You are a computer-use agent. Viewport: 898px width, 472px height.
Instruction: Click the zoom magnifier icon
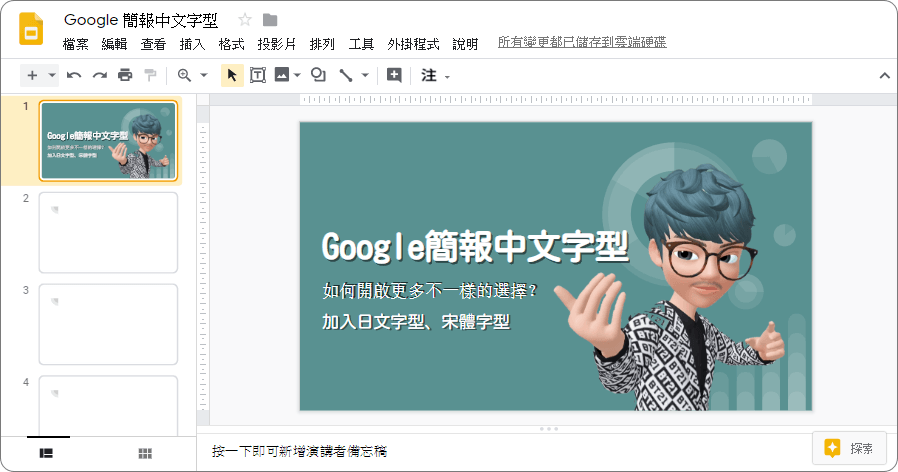tap(184, 76)
